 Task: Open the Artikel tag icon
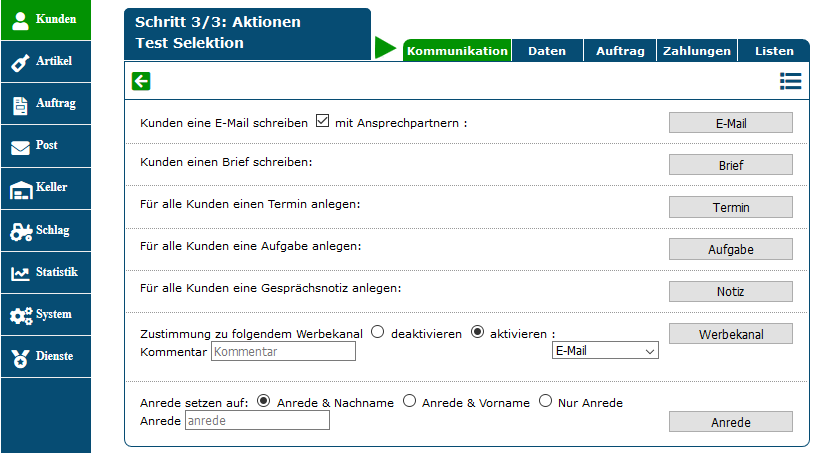coord(20,62)
